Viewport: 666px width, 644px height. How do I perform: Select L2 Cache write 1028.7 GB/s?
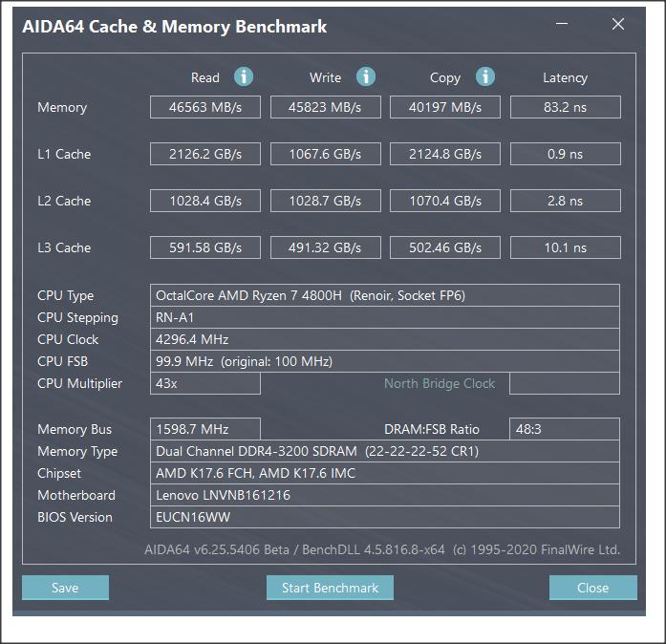(x=325, y=201)
